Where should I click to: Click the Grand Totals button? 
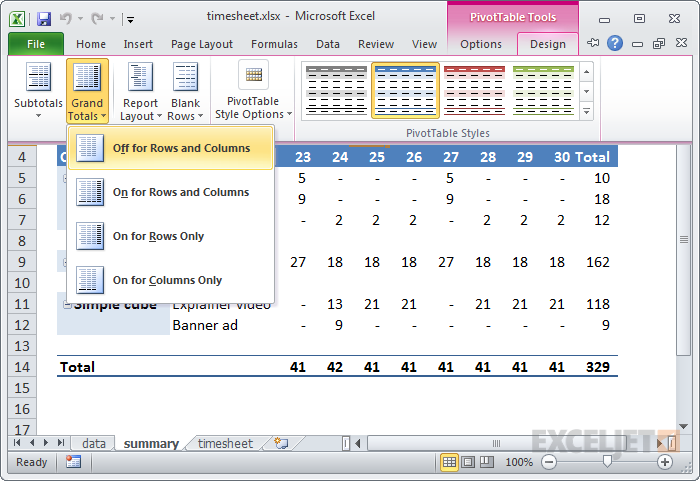[x=87, y=91]
